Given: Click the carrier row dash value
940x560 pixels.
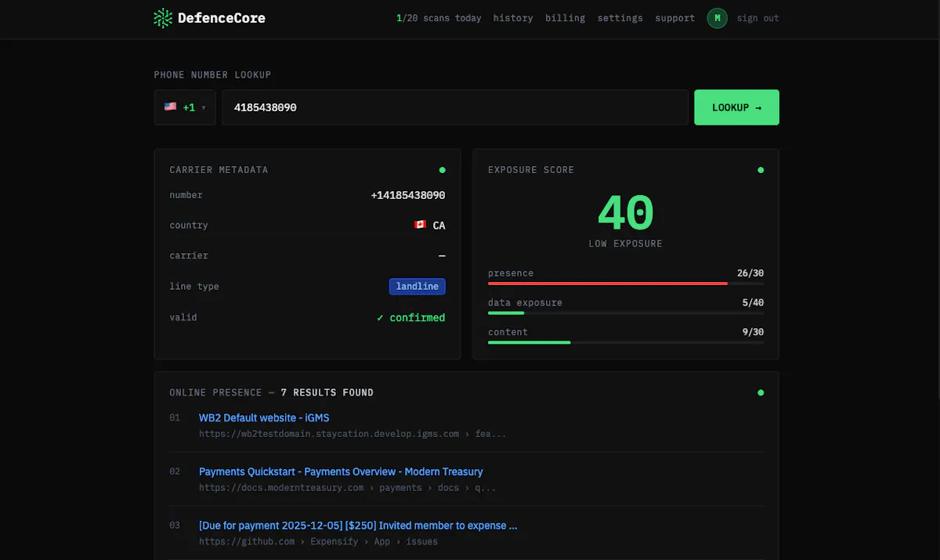Looking at the screenshot, I should point(442,256).
